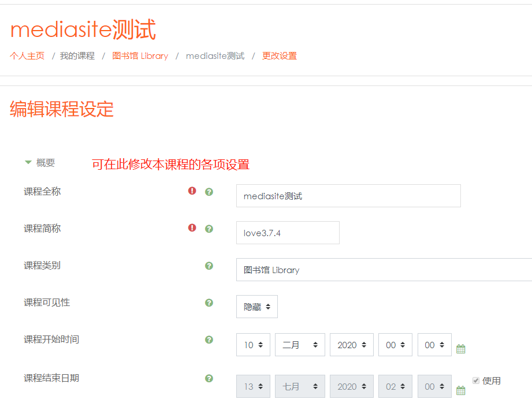
Task: View help for 课程结束日期
Action: (x=209, y=378)
